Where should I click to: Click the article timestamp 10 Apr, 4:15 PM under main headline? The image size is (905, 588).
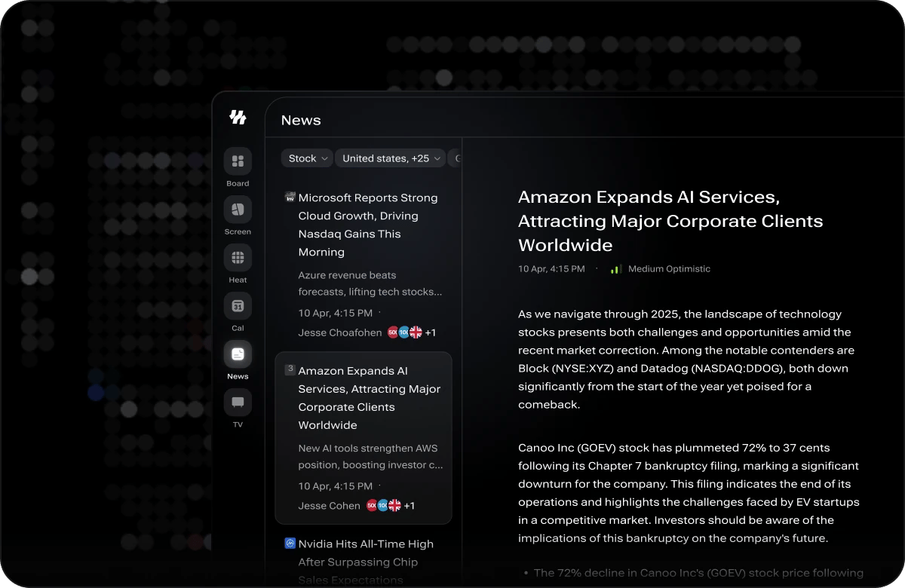pos(551,269)
